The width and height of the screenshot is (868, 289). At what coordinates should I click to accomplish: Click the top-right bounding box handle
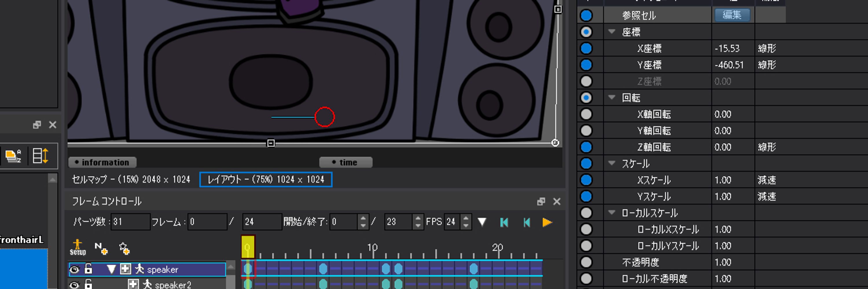pos(558,10)
